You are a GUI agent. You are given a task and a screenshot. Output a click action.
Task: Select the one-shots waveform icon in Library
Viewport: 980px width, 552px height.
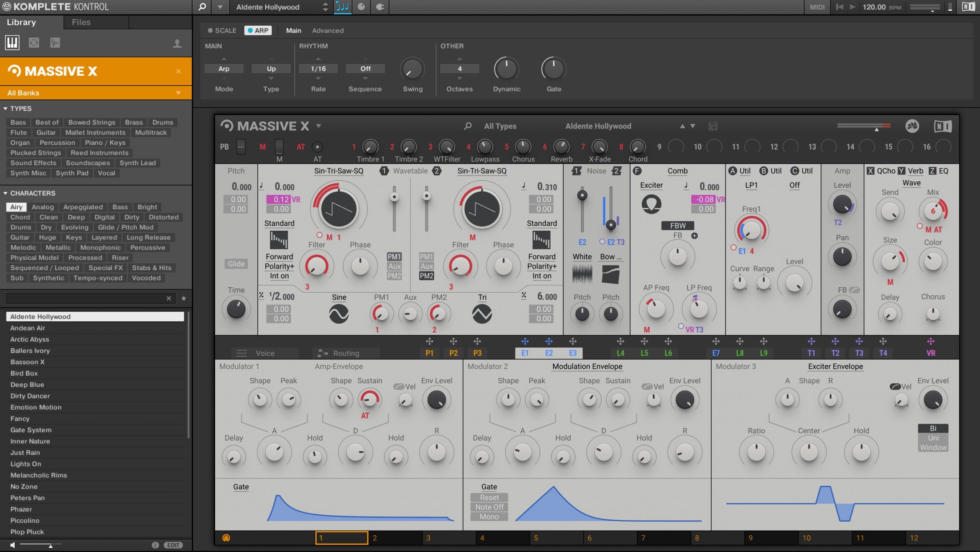(55, 42)
